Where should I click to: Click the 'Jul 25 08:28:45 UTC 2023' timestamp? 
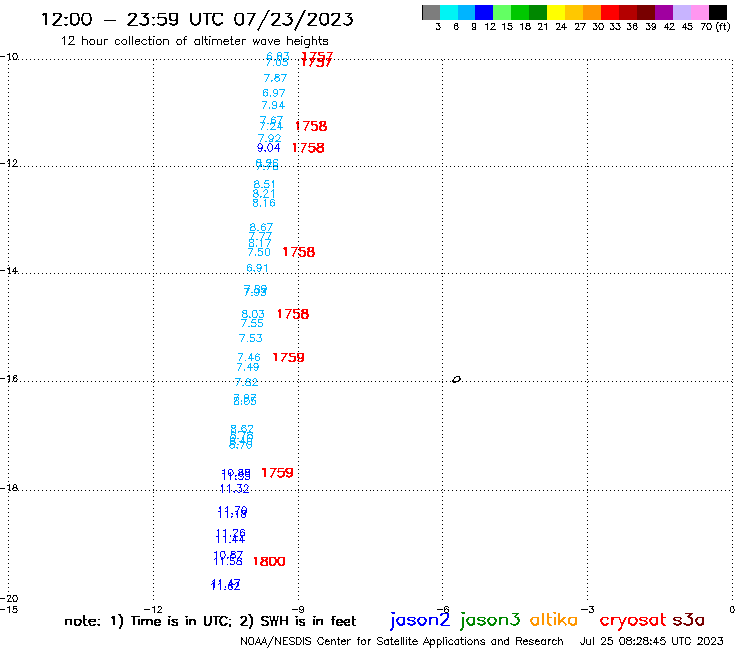tap(651, 641)
